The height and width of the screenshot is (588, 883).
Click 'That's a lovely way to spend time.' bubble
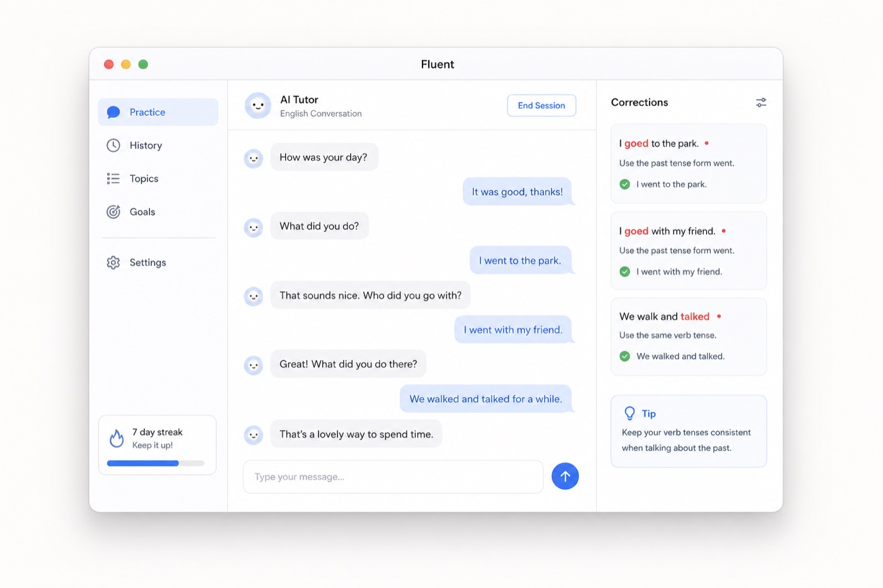356,434
